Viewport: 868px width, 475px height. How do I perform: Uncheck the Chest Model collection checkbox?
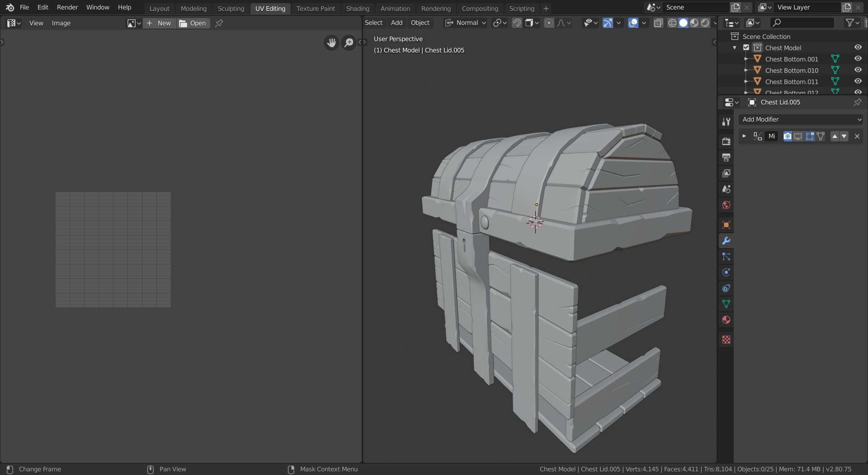pyautogui.click(x=746, y=47)
